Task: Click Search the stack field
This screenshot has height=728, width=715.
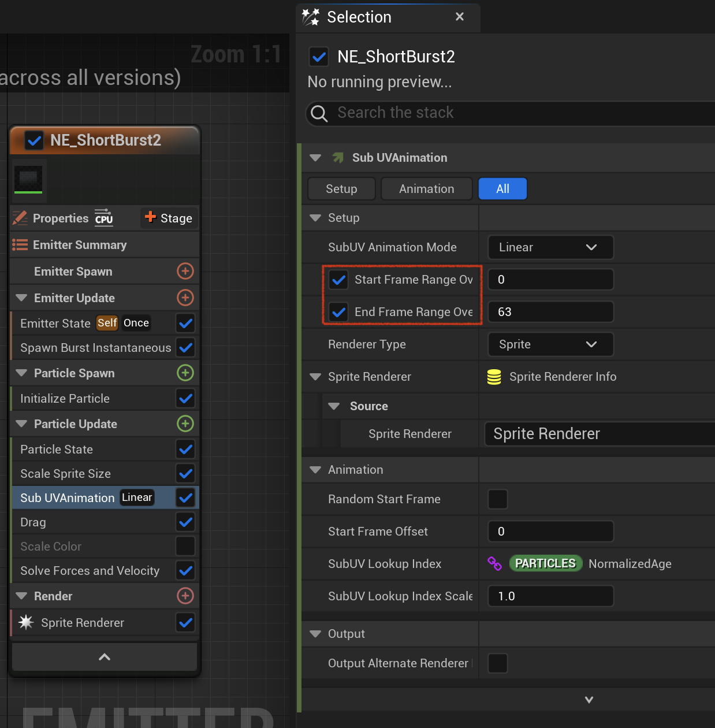Action: [511, 113]
